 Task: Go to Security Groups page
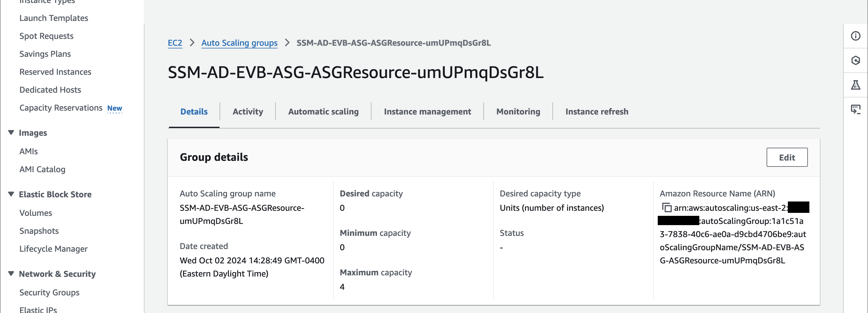tap(49, 292)
